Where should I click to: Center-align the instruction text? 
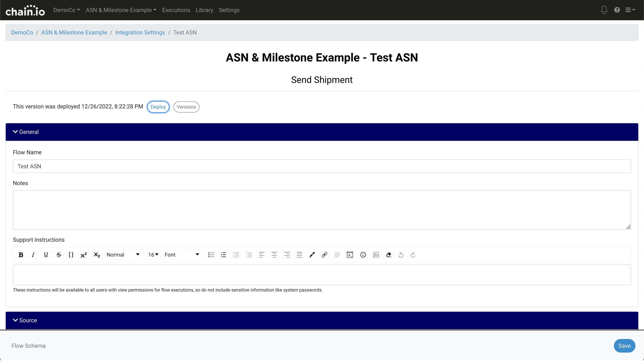tap(274, 255)
